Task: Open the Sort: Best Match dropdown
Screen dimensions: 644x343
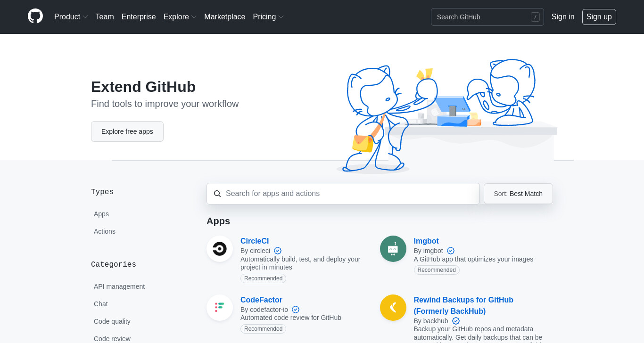Action: 518,194
